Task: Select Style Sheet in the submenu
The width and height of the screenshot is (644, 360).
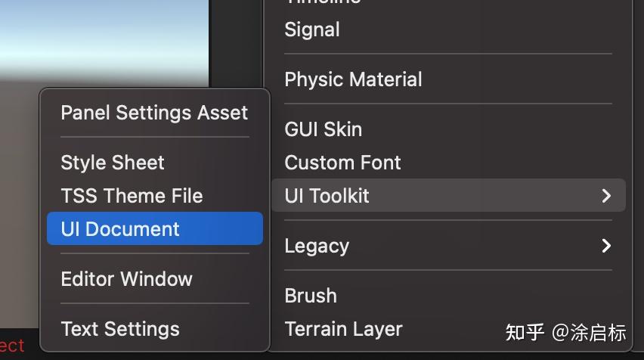Action: 113,163
